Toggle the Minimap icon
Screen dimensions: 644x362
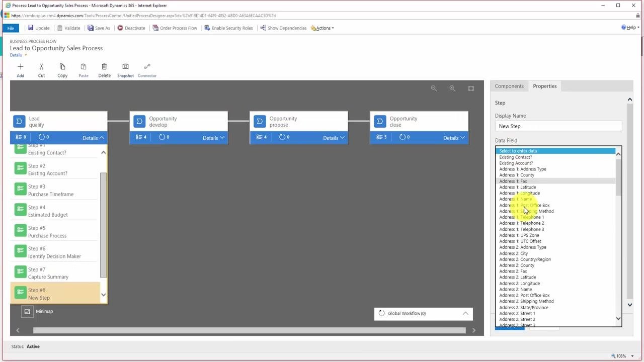(x=27, y=312)
